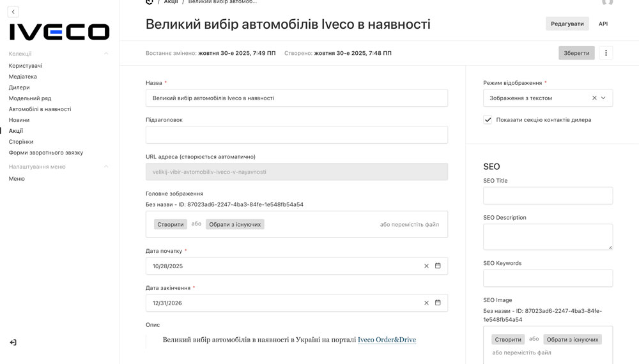Screen dimensions: 639x364
Task: Clear the start date value
Action: coord(426,266)
